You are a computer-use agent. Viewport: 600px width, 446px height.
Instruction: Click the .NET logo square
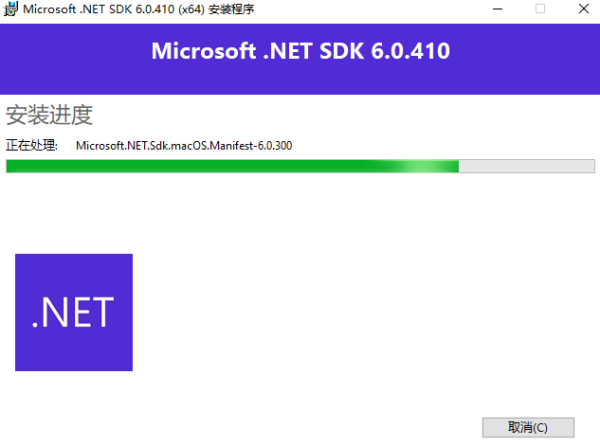tap(74, 312)
